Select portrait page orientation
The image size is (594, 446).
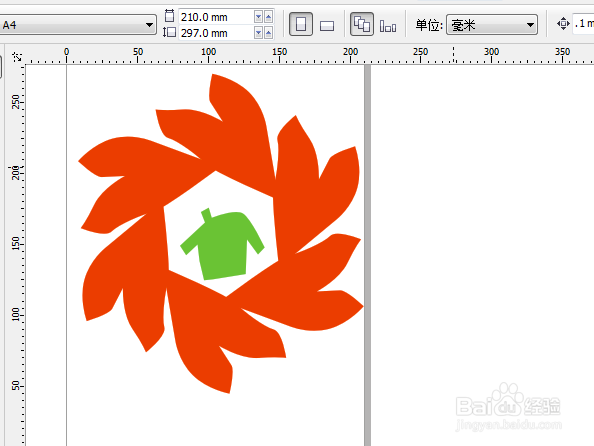click(x=301, y=24)
